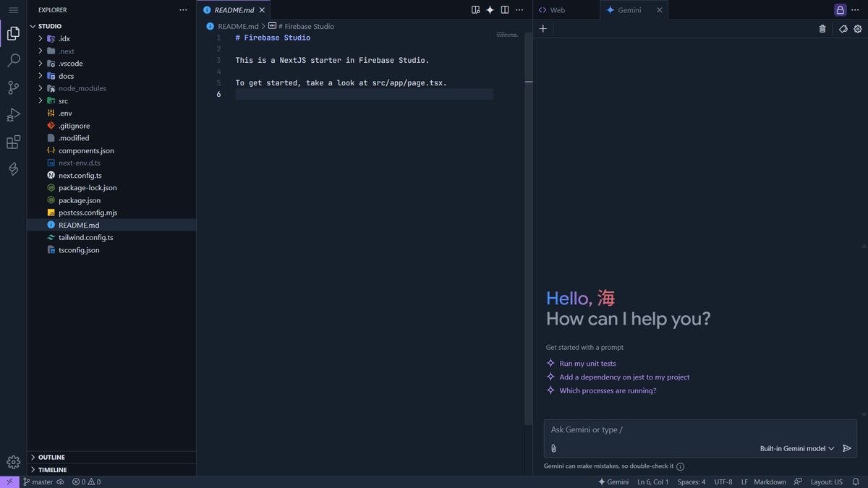
Task: Open the Built-in Gemini model dropdown
Action: [x=796, y=448]
